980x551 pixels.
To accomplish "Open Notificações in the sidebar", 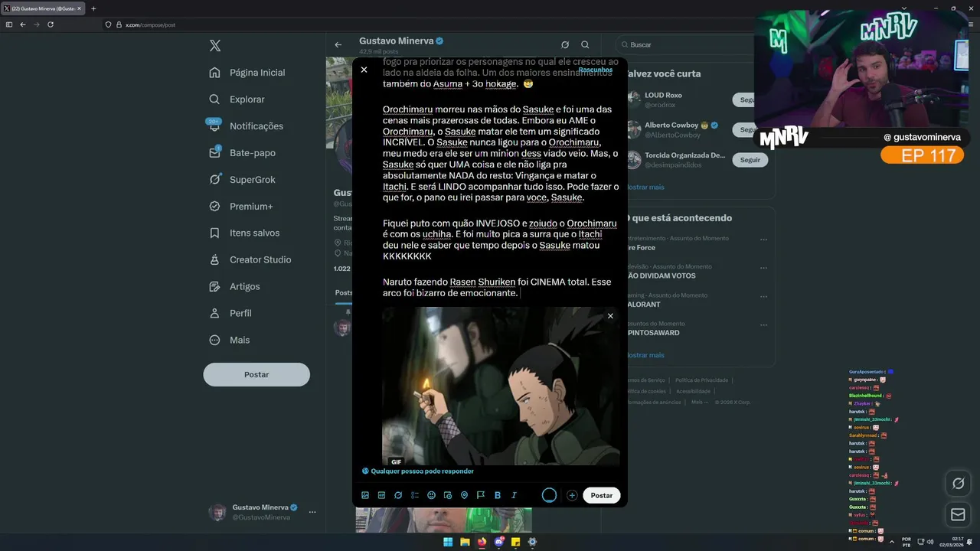I will point(246,126).
